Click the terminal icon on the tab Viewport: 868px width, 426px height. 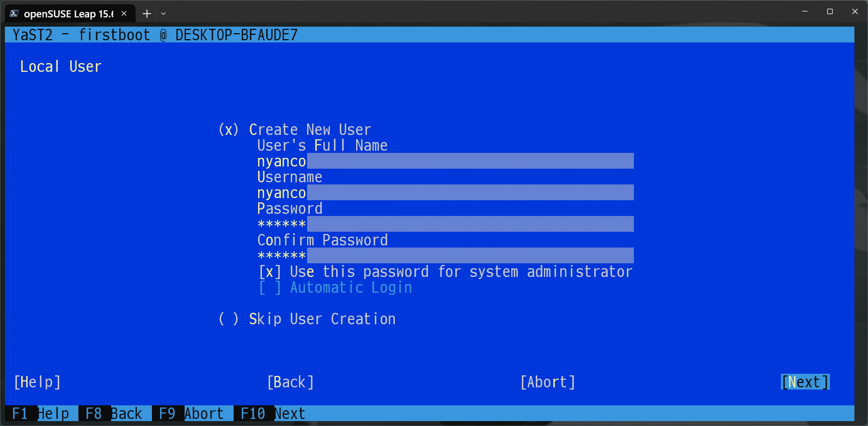(14, 14)
